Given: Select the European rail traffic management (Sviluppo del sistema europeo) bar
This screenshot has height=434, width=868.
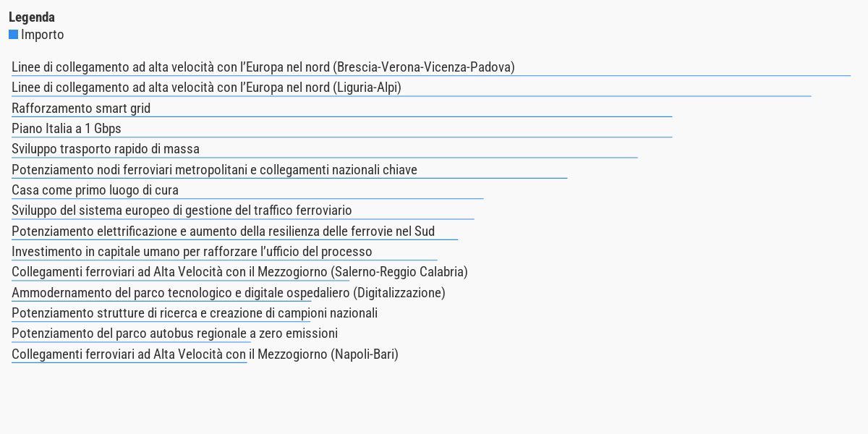Looking at the screenshot, I should tap(243, 210).
